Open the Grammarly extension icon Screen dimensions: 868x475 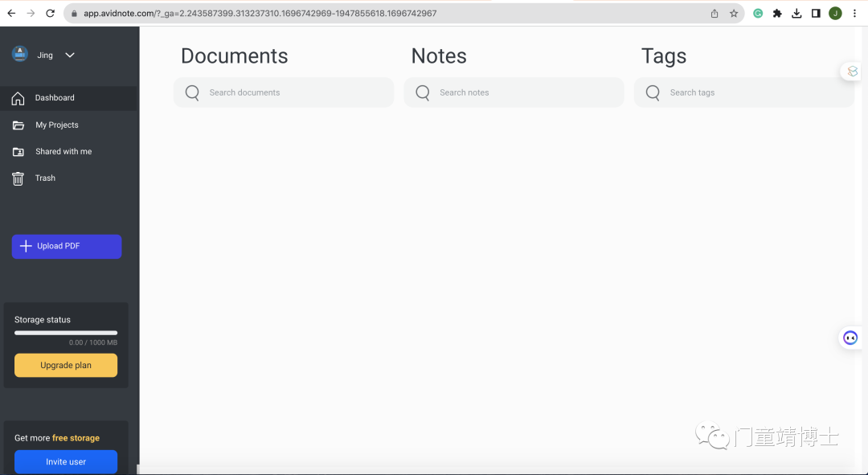758,14
